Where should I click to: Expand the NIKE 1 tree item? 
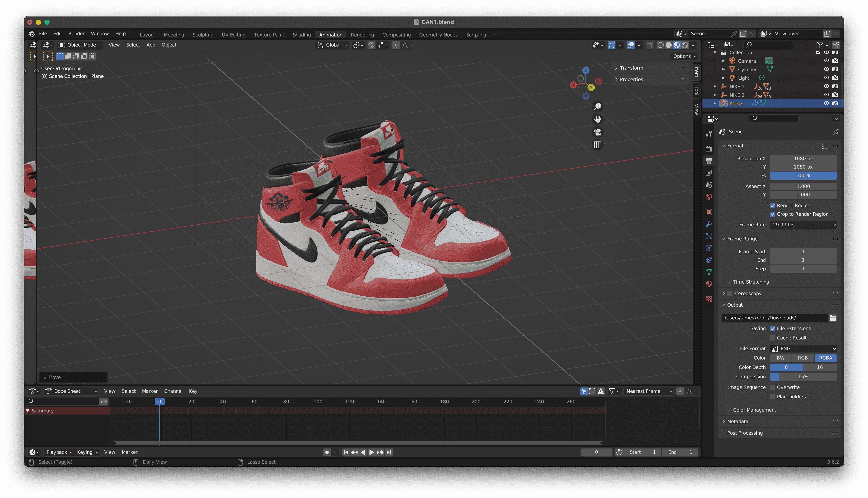coord(715,87)
